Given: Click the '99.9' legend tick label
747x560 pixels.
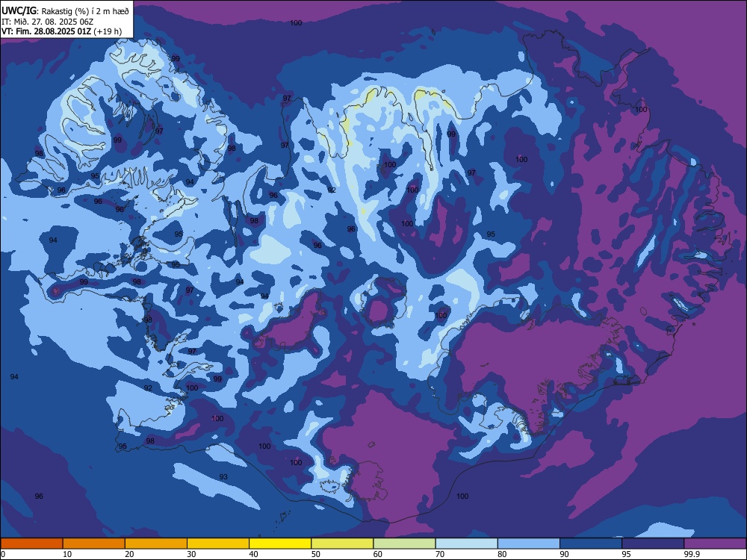Looking at the screenshot, I should [x=691, y=554].
